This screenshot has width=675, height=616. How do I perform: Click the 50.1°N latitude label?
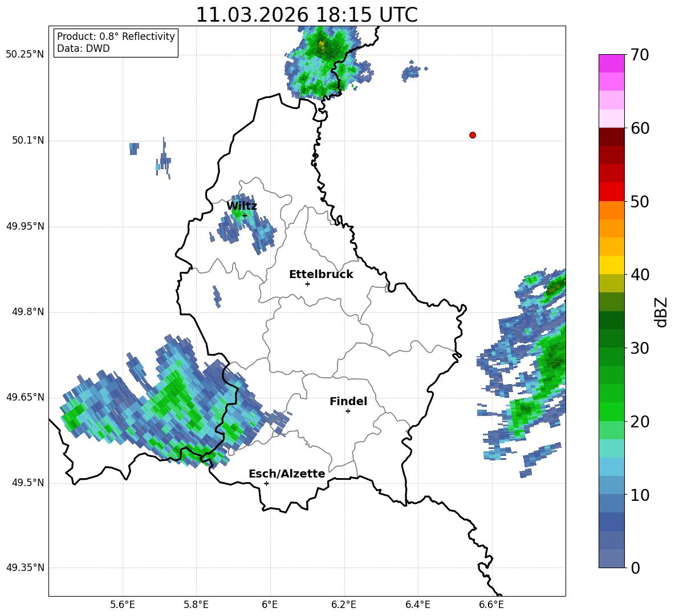coord(28,141)
